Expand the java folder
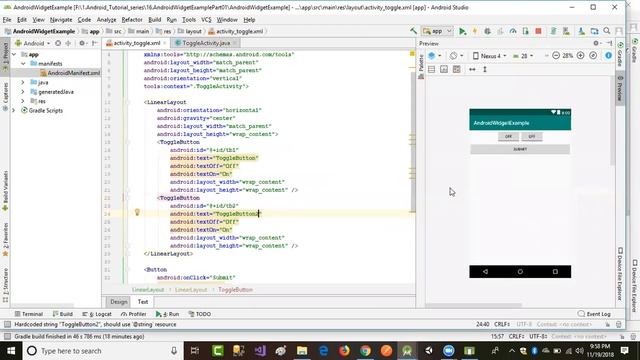Screen dimensions: 640x360 click(23, 82)
